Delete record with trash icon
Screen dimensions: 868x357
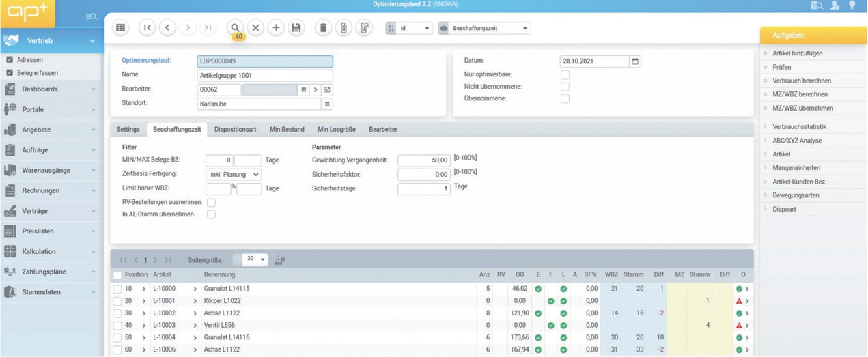click(x=323, y=28)
